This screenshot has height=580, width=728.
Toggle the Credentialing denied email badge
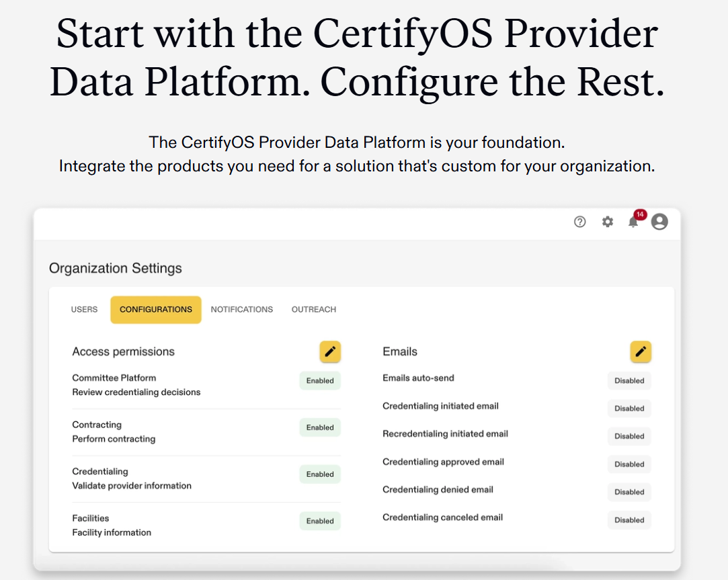pos(629,491)
